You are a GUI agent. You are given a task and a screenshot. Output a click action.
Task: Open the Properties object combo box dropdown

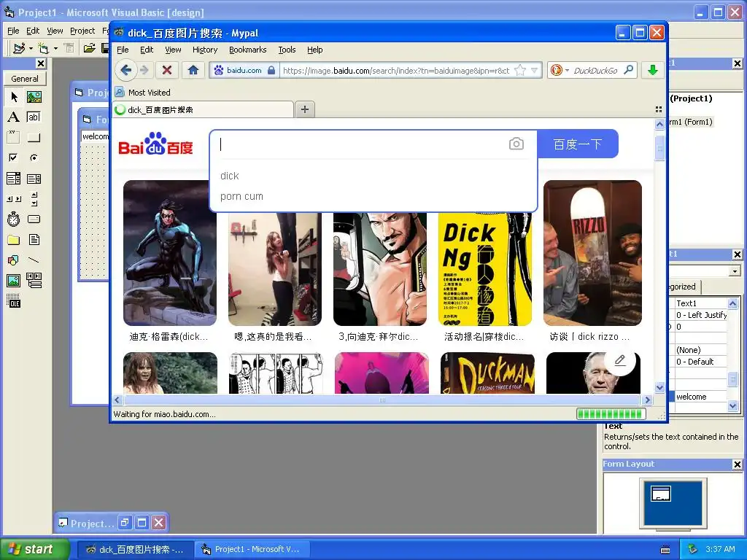click(x=735, y=271)
